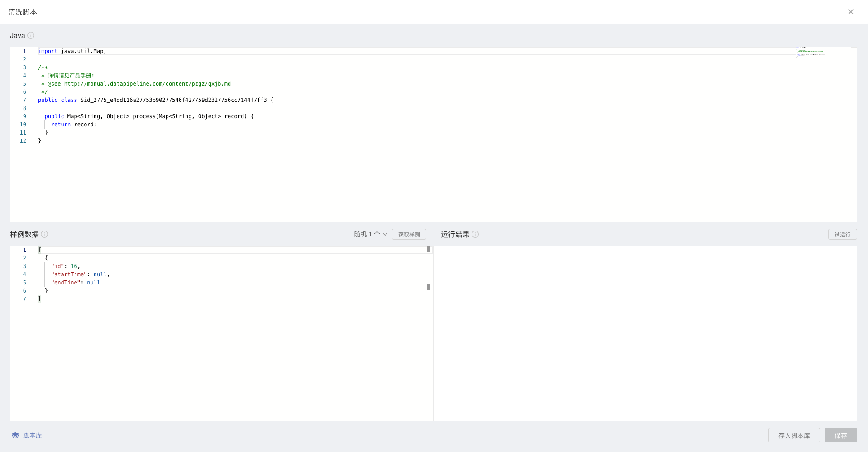Select line number 9 in Java editor gutter
868x452 pixels.
[24, 116]
